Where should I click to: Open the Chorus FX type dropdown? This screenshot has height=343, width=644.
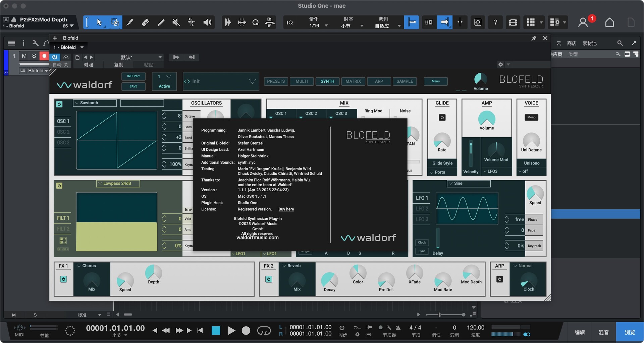pyautogui.click(x=92, y=266)
